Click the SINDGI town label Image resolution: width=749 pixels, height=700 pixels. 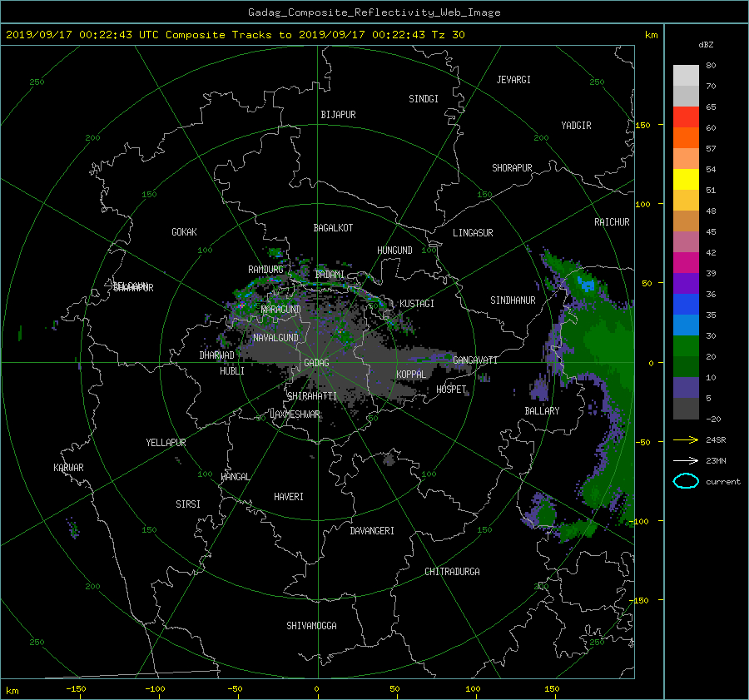coord(424,99)
